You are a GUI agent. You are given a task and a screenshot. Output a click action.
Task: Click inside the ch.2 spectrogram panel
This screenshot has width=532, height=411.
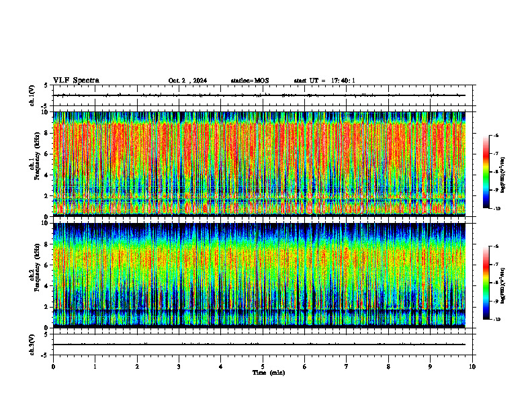pyautogui.click(x=259, y=275)
